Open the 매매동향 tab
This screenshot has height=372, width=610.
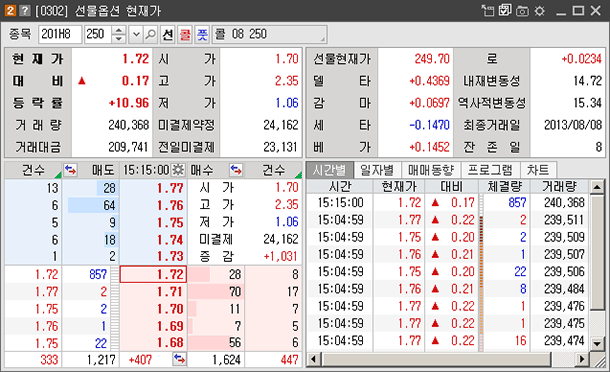(431, 170)
